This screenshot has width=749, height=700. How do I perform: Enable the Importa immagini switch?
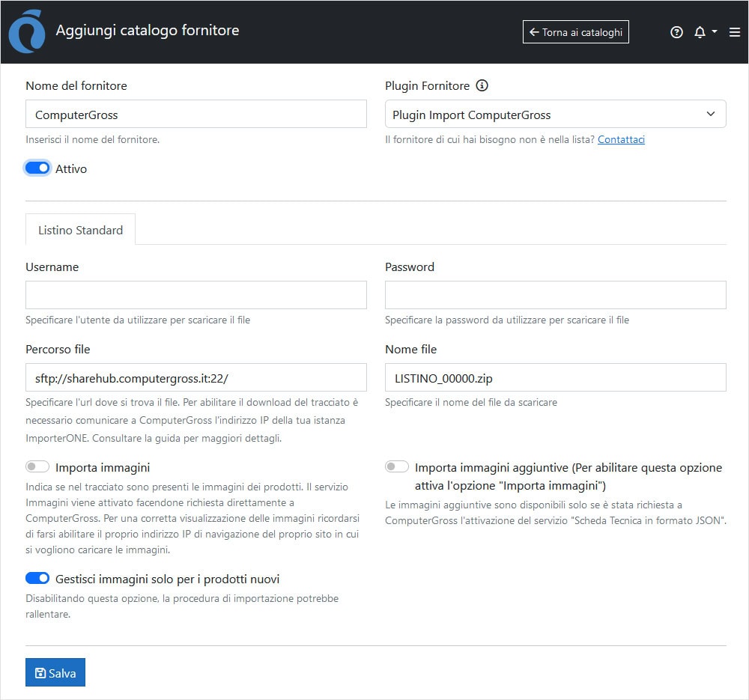[x=37, y=467]
